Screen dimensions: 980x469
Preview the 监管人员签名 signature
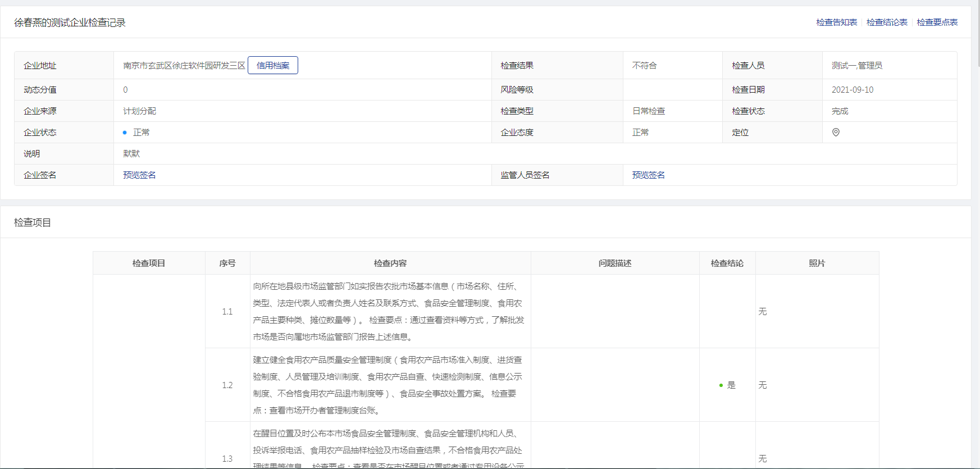(x=648, y=175)
